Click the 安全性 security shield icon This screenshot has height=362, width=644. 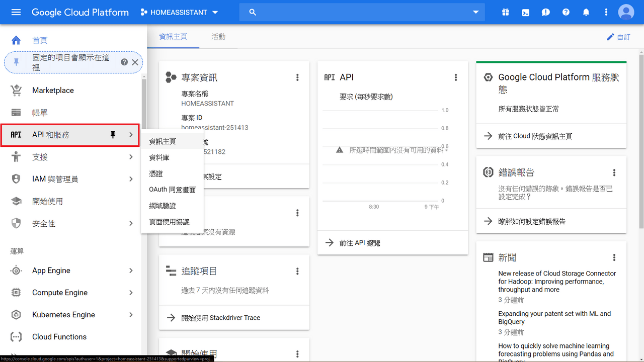pos(16,223)
